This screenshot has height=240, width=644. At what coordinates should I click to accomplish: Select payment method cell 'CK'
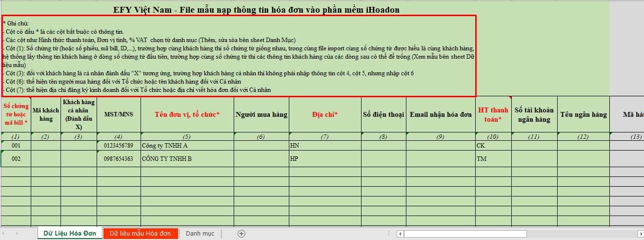[x=493, y=146]
